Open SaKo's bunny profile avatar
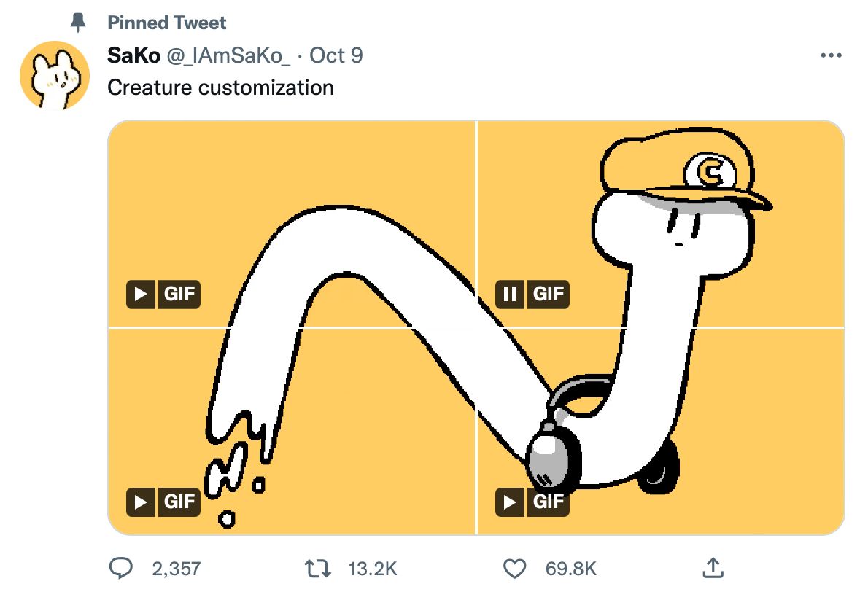 pos(54,75)
